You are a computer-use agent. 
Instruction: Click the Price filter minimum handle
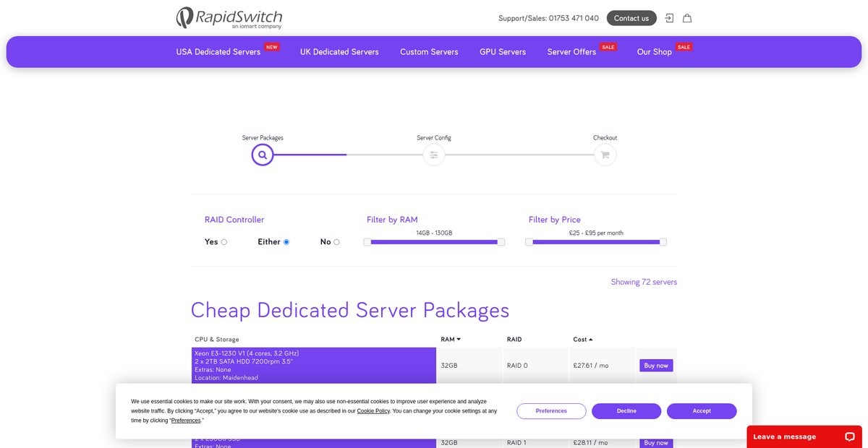pyautogui.click(x=529, y=242)
